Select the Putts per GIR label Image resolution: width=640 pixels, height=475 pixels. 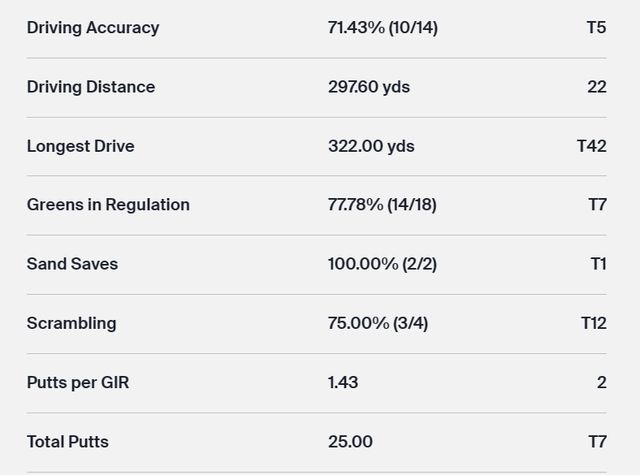pyautogui.click(x=78, y=382)
